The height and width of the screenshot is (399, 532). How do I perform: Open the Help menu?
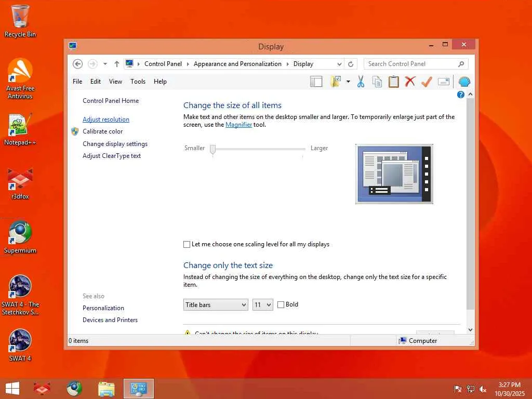160,82
